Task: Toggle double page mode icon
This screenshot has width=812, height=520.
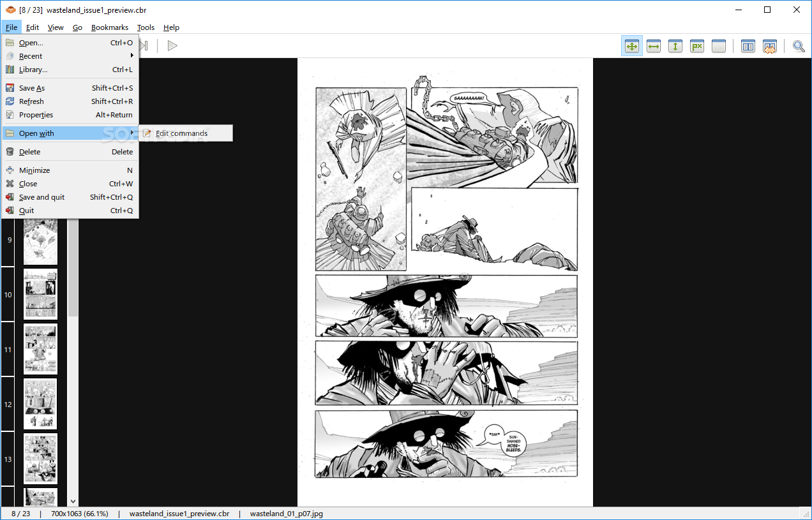Action: (x=748, y=46)
